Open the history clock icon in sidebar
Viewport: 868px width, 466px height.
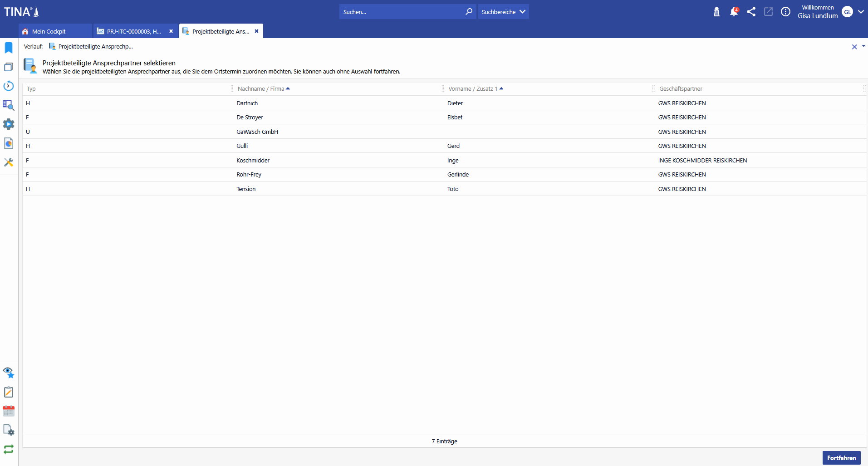9,86
